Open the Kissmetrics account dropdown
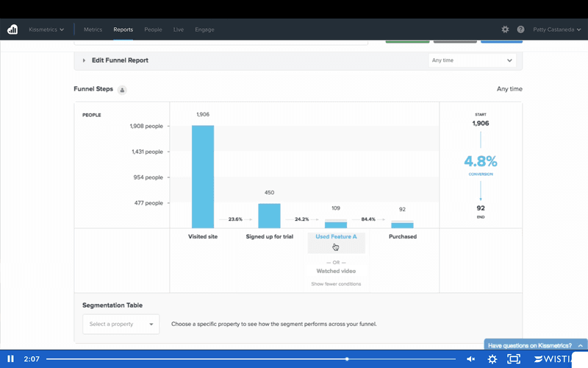 click(x=46, y=29)
